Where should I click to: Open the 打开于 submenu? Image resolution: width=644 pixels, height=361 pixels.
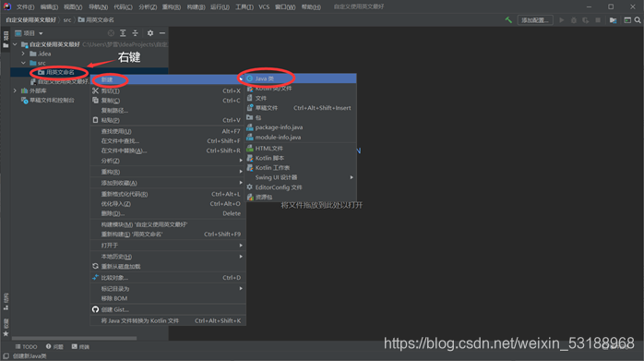pos(168,246)
